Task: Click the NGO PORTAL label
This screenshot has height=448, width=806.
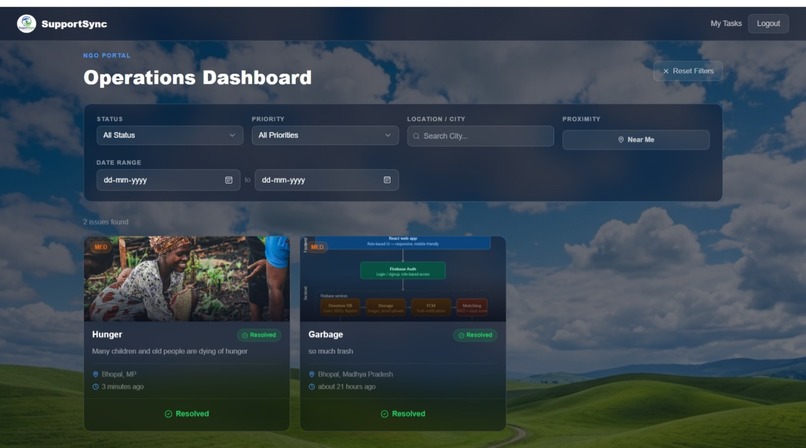Action: [107, 55]
